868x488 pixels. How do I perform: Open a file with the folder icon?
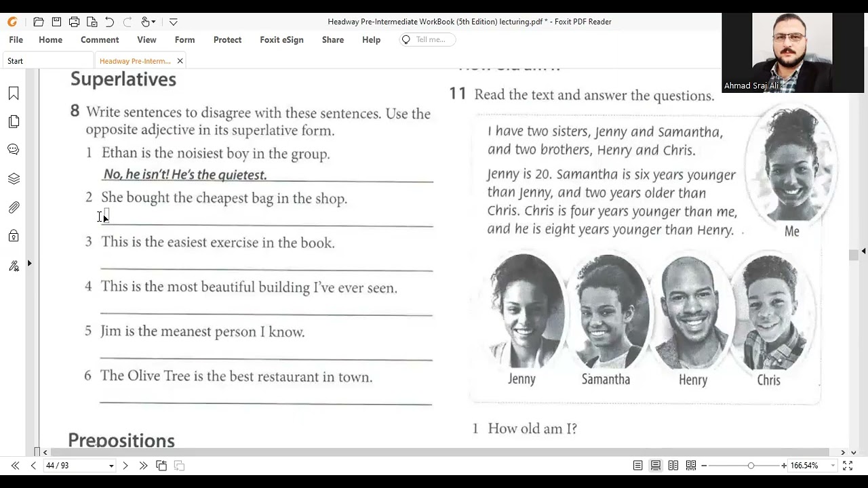coord(39,22)
